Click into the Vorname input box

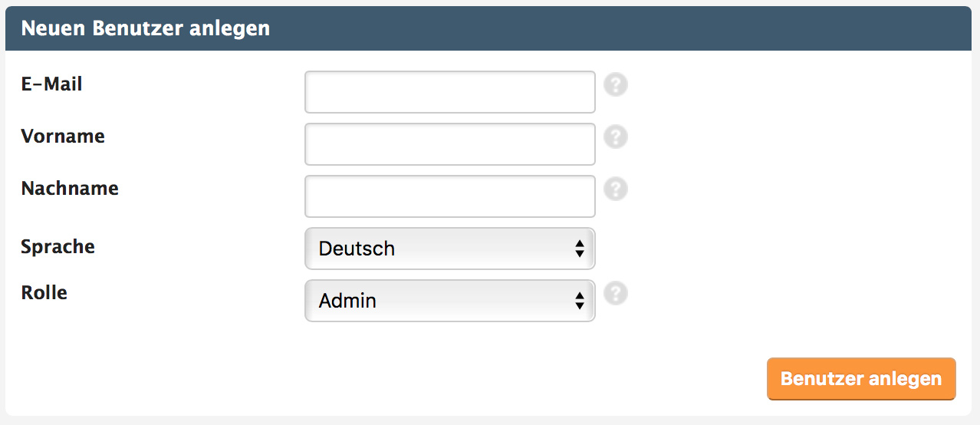pos(450,144)
